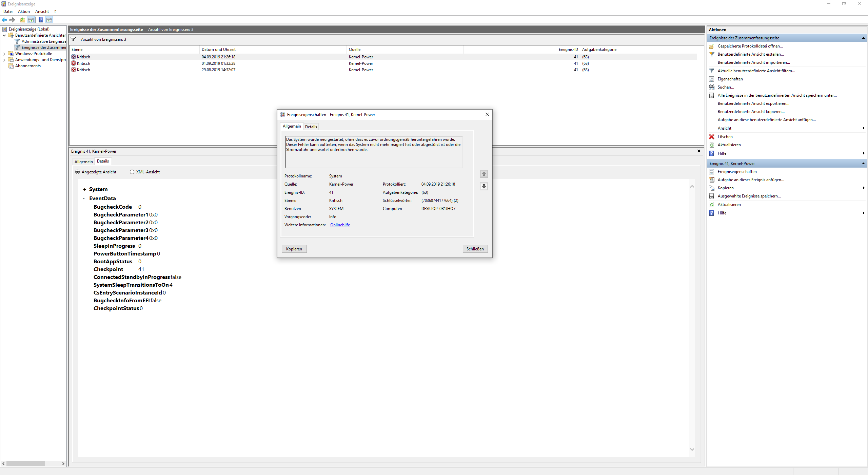
Task: Click the blue back arrow in toolbar
Action: 4,20
